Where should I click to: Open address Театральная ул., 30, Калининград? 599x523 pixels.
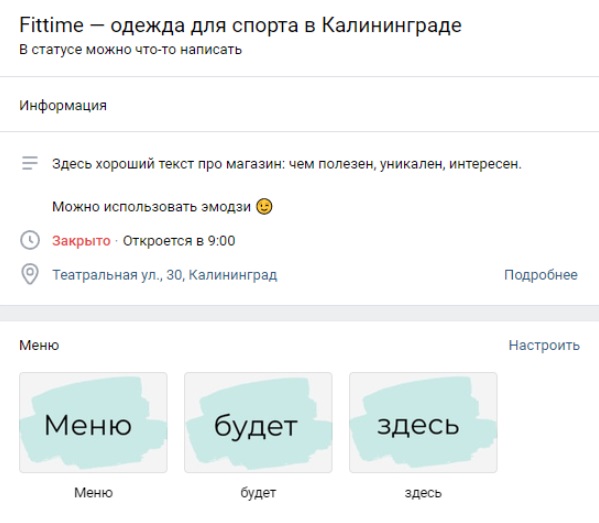[165, 275]
